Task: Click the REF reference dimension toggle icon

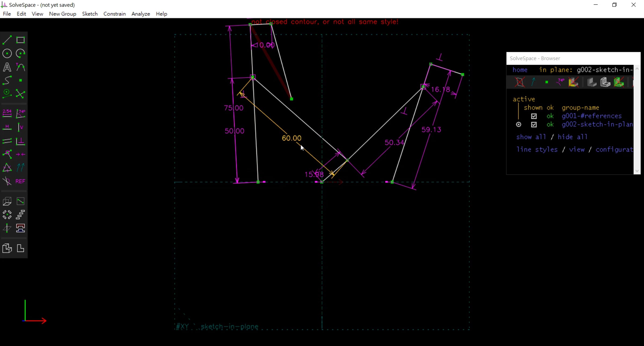Action: pos(20,181)
